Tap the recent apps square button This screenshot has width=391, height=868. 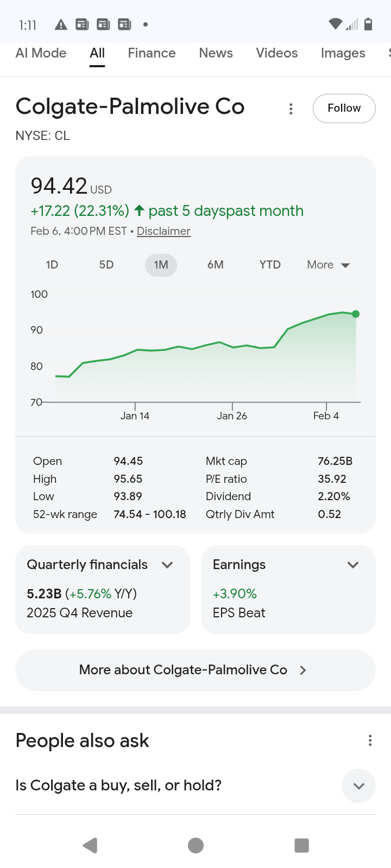point(301,845)
